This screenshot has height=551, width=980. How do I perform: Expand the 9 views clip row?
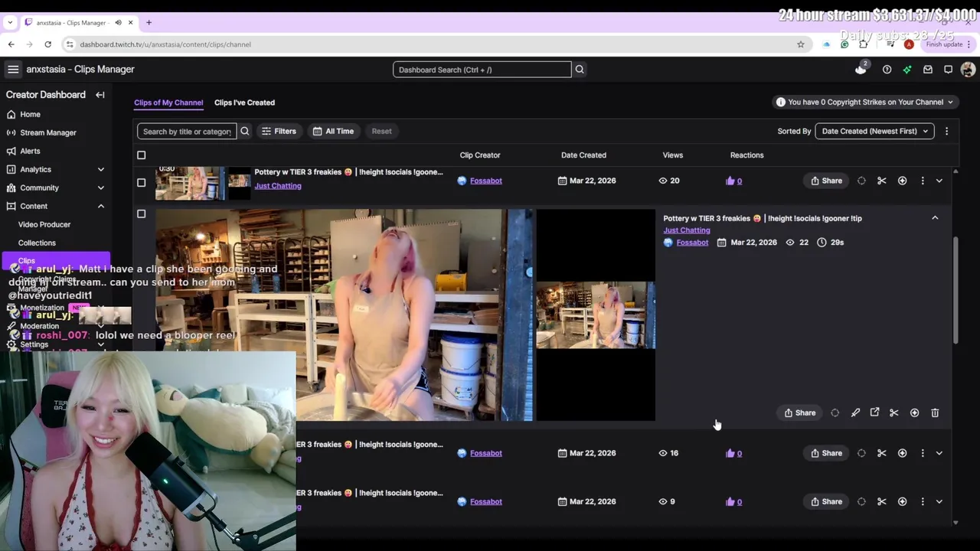[x=939, y=501]
